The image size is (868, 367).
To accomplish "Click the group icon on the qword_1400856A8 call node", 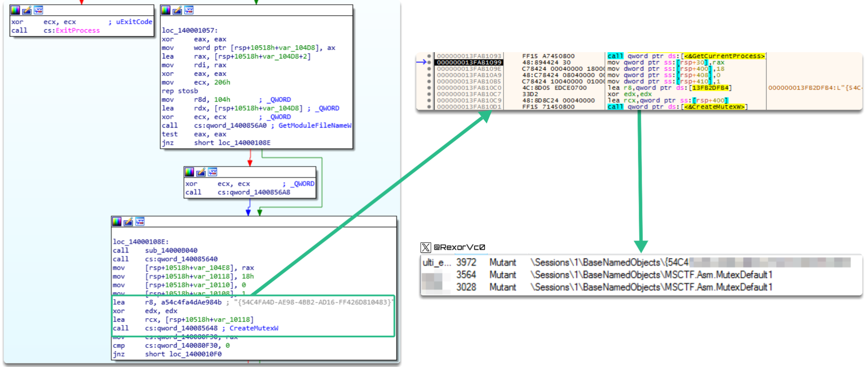I will 212,172.
